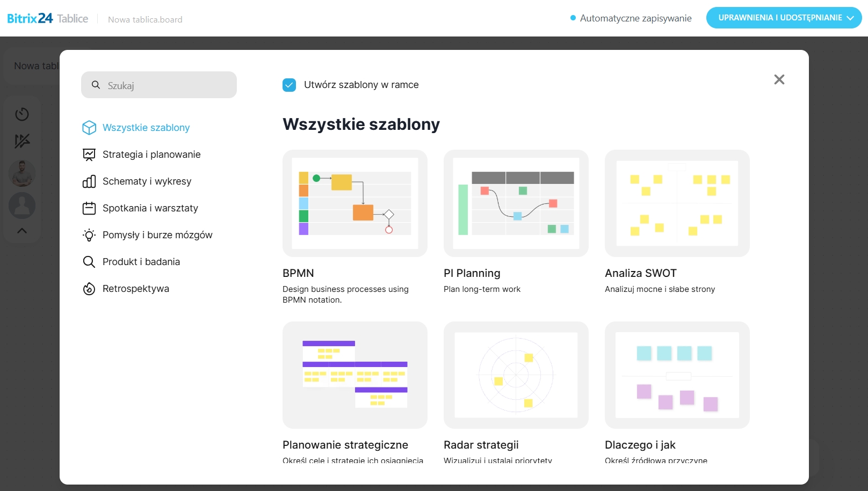Select the PI Planning template thumbnail
The image size is (868, 491).
(x=516, y=203)
